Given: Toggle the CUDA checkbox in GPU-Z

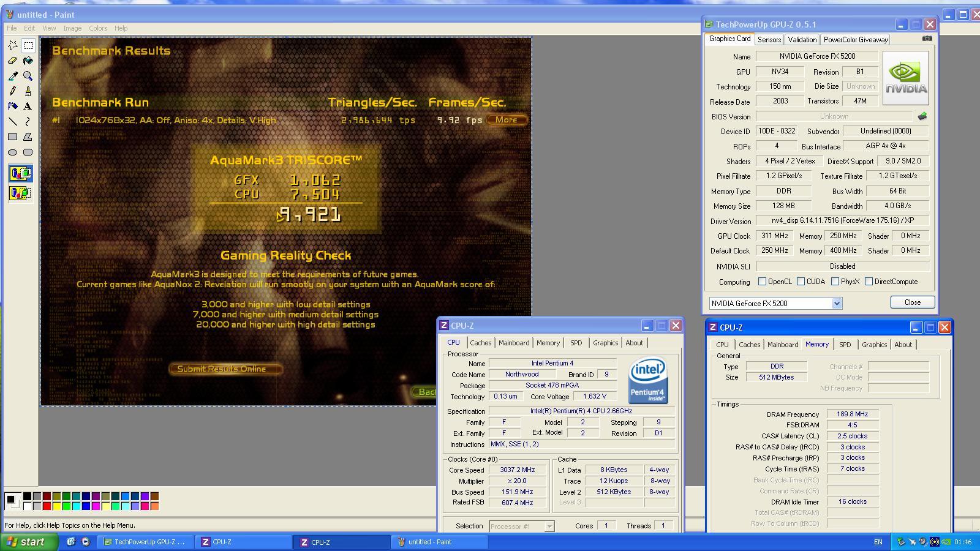Looking at the screenshot, I should click(801, 282).
